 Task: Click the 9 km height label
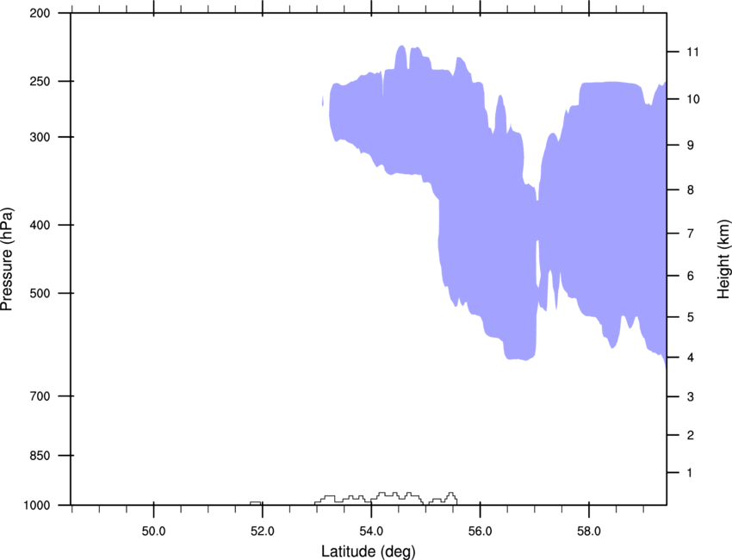(690, 146)
